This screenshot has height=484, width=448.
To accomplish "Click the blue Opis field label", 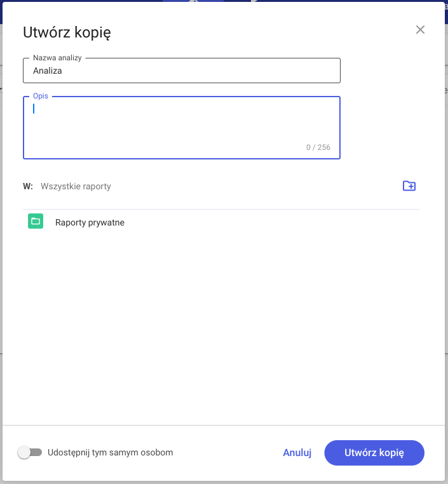I will point(41,96).
